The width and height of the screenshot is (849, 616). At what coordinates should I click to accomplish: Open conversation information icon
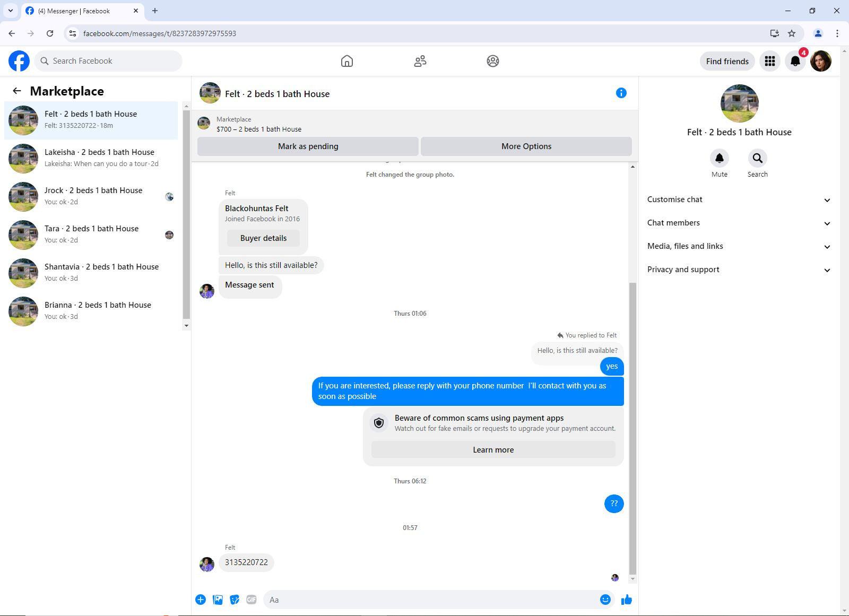(621, 93)
